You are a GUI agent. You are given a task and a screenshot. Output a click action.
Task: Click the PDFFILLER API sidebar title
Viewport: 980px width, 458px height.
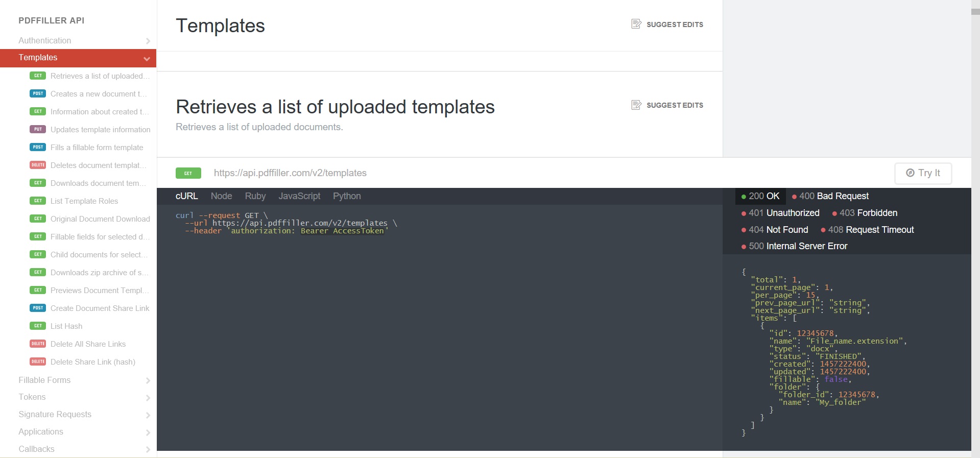point(52,20)
